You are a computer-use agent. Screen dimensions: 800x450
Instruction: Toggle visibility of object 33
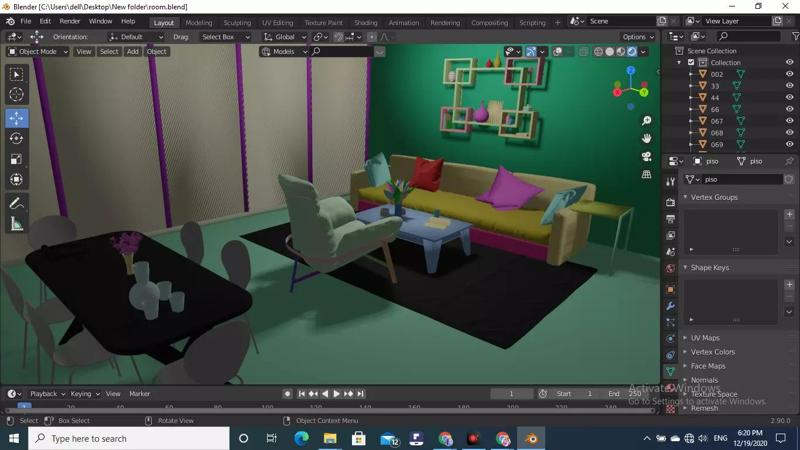click(789, 86)
